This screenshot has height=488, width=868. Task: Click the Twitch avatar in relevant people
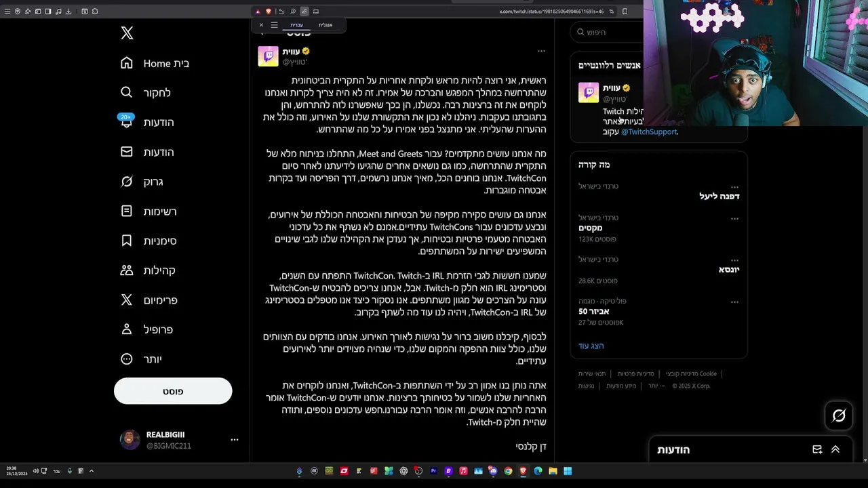(x=589, y=93)
